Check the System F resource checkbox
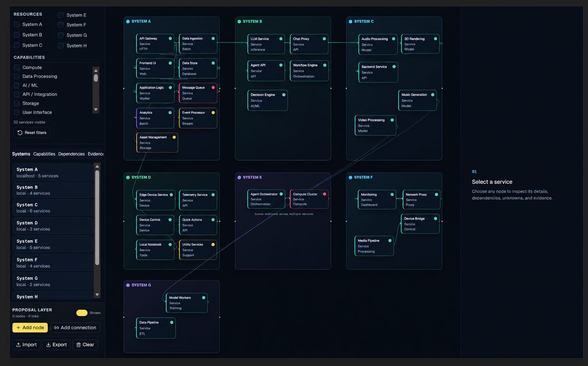588x366 pixels. pyautogui.click(x=61, y=25)
